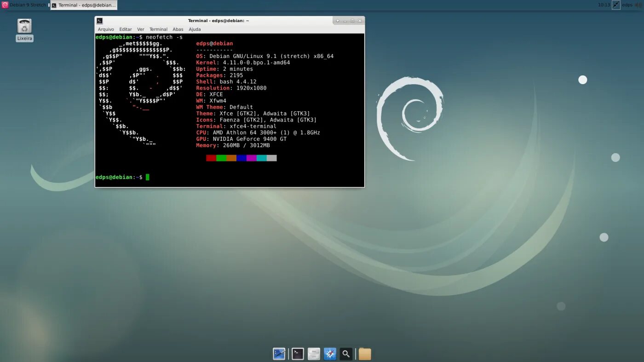644x362 pixels.
Task: Click the 'DE: XFCE' line
Action: pyautogui.click(x=209, y=94)
